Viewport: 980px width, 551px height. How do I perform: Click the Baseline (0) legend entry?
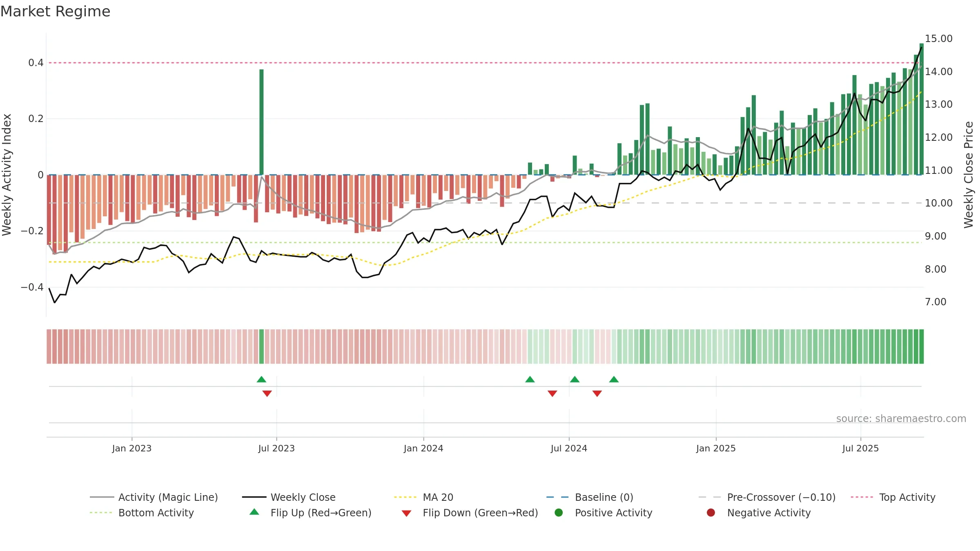pyautogui.click(x=590, y=497)
